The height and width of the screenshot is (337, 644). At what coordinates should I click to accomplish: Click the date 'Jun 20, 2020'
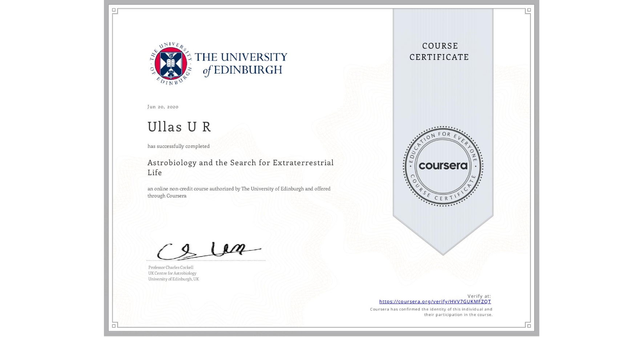click(163, 107)
